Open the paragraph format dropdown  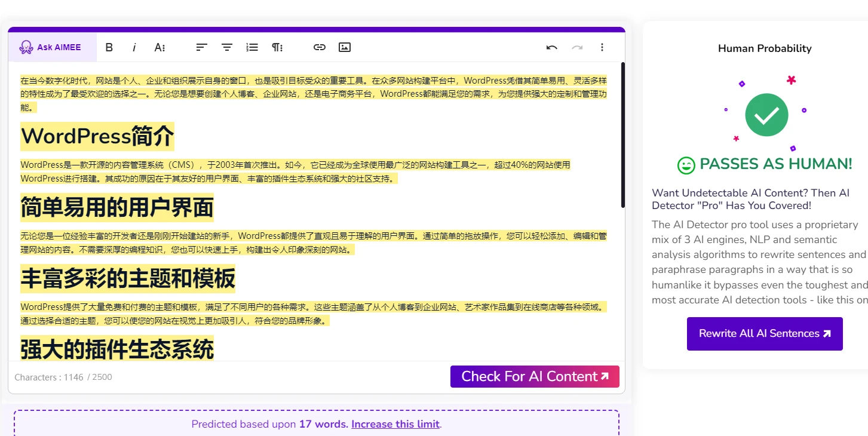[x=277, y=47]
